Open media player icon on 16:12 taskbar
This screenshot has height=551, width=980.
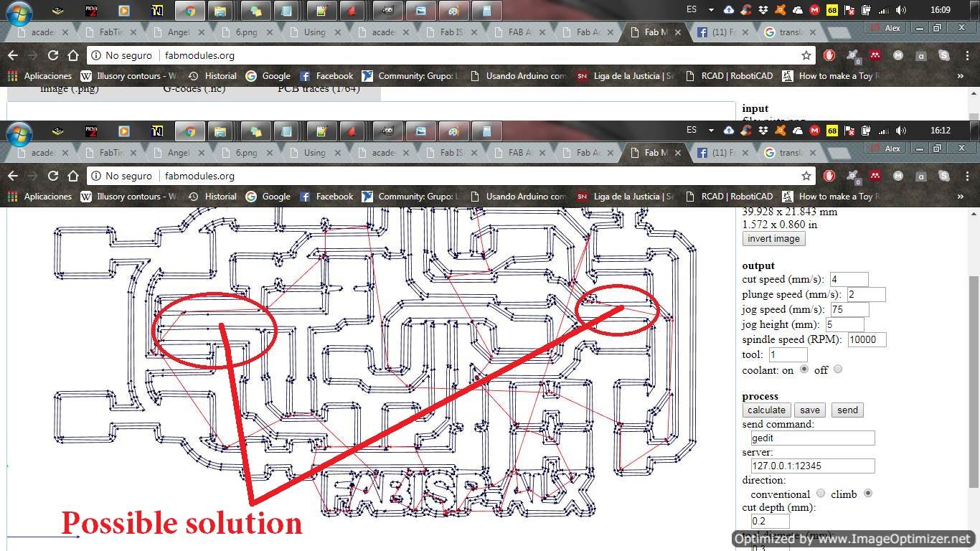click(124, 131)
